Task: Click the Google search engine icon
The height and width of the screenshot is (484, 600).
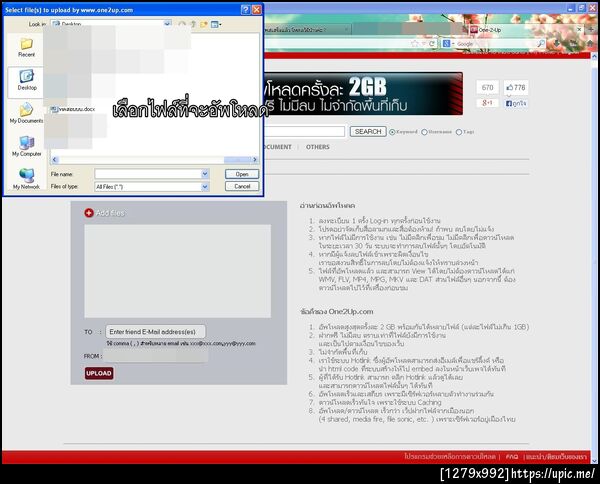Action: click(x=446, y=44)
